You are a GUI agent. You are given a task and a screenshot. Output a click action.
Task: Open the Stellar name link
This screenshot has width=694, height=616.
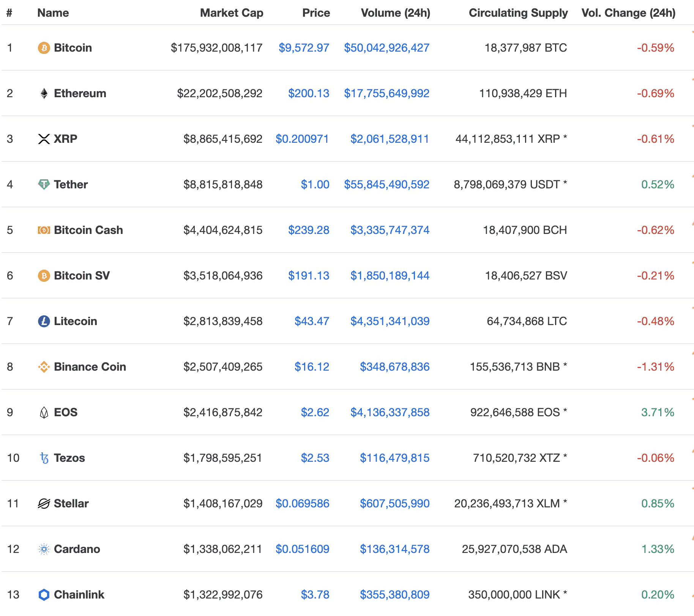(x=71, y=504)
